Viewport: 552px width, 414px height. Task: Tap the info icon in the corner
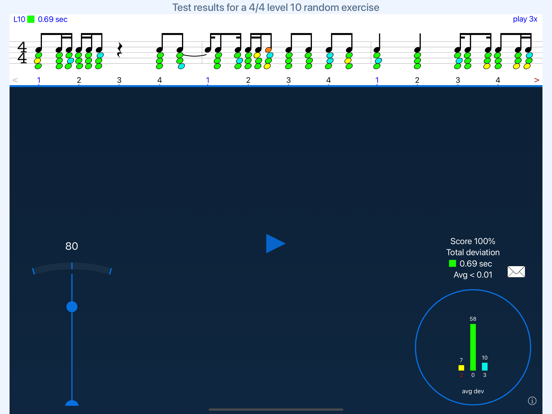click(x=532, y=401)
